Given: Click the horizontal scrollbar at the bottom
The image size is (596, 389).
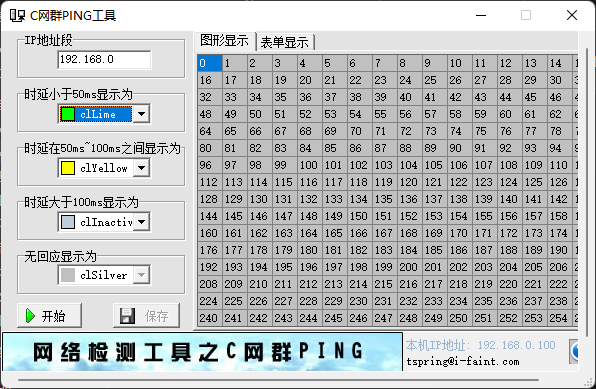Looking at the screenshot, I should (278, 379).
